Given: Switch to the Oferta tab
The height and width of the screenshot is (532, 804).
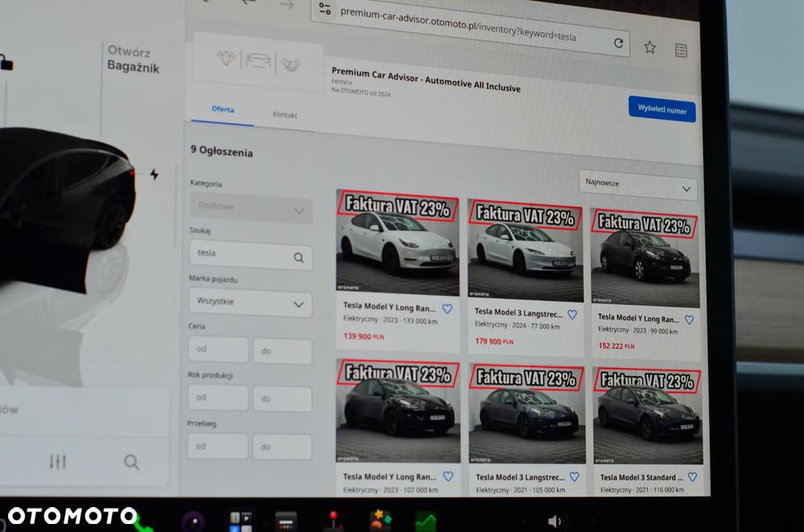Looking at the screenshot, I should click(x=223, y=109).
